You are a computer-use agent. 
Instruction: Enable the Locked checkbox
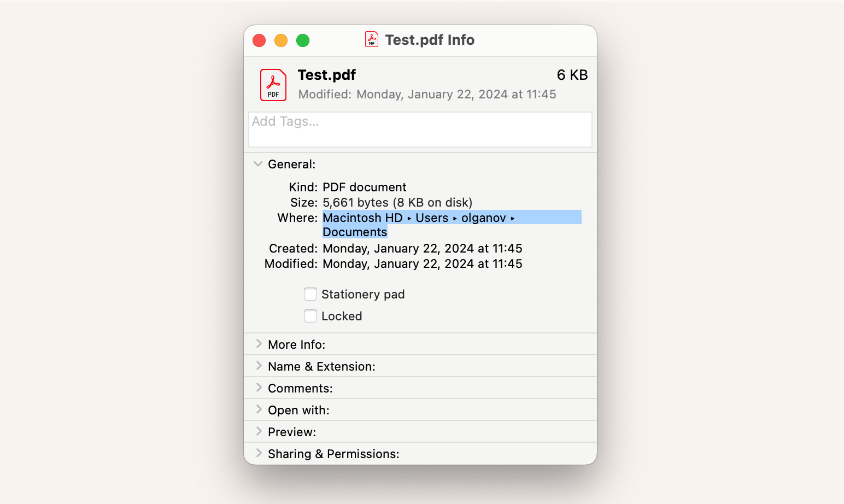310,315
